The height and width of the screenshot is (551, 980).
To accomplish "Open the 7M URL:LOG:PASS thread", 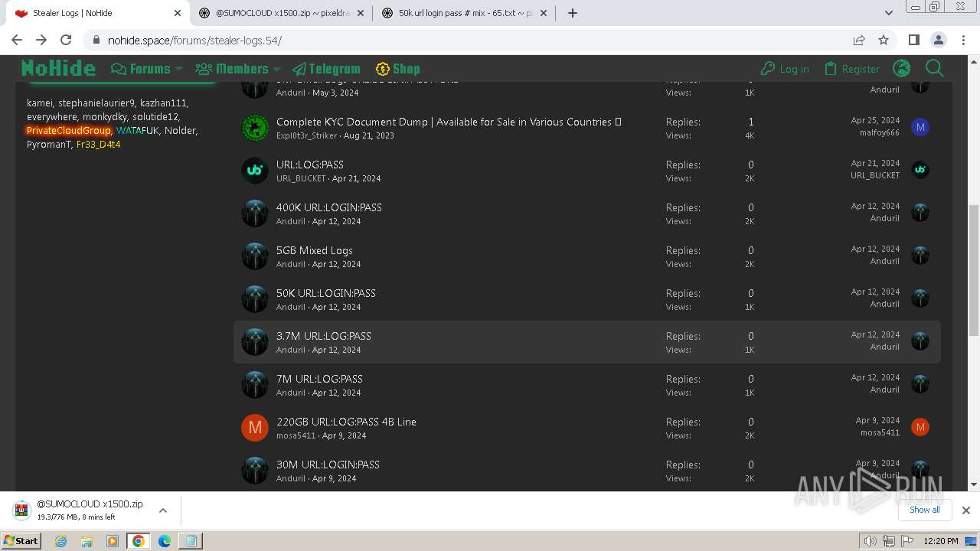I will (319, 379).
